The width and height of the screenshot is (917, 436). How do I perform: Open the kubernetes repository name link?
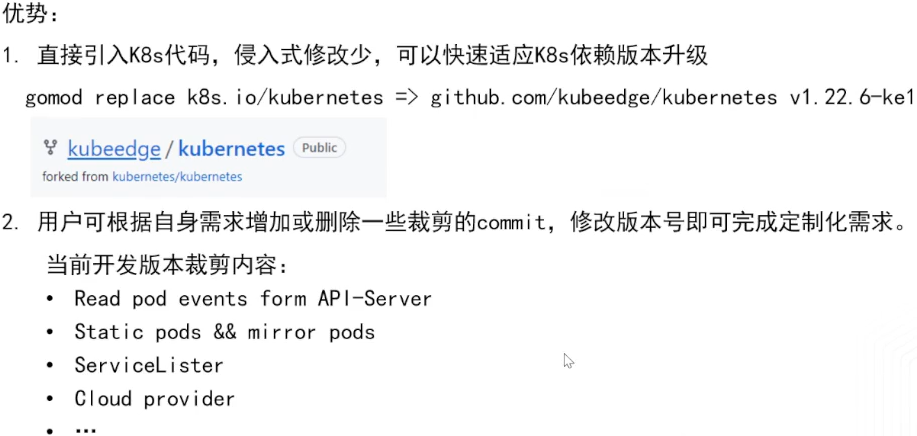231,149
